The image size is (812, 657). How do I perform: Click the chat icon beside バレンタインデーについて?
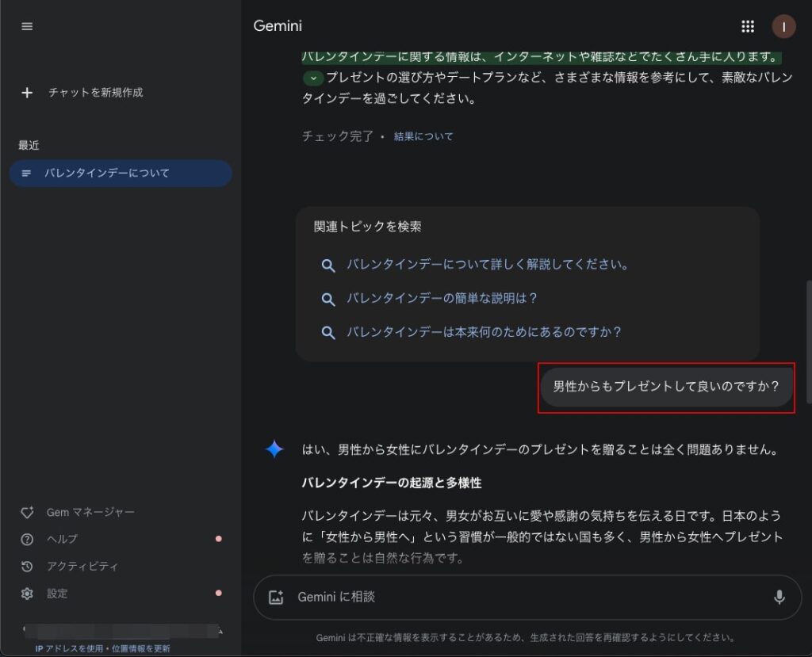pyautogui.click(x=26, y=174)
